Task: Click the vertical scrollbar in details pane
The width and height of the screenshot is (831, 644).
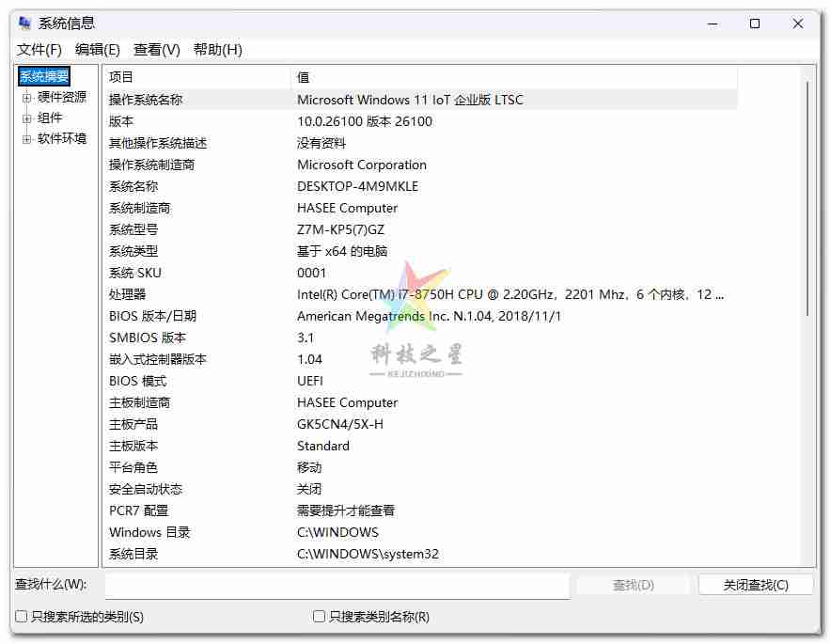Action: [807, 197]
